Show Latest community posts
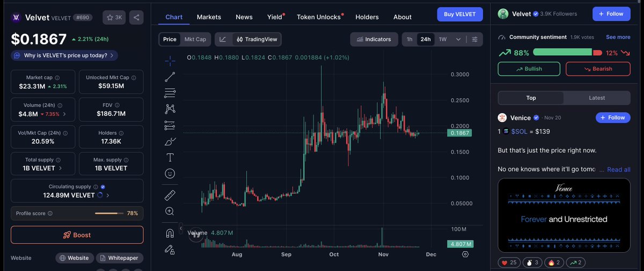The width and height of the screenshot is (644, 271). [x=597, y=98]
